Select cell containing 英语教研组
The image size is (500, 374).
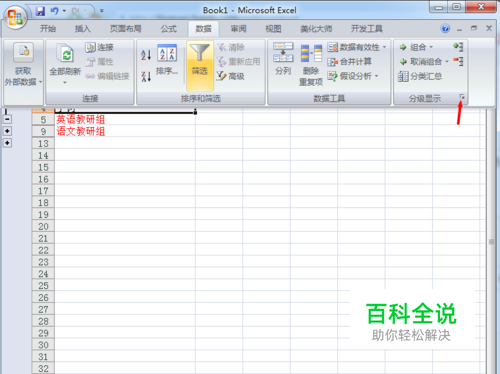pyautogui.click(x=125, y=119)
